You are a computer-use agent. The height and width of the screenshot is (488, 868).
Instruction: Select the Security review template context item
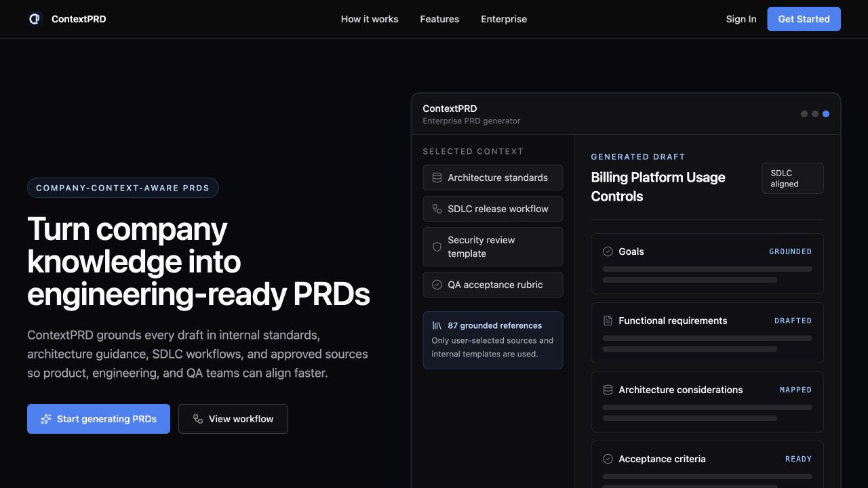click(x=493, y=247)
